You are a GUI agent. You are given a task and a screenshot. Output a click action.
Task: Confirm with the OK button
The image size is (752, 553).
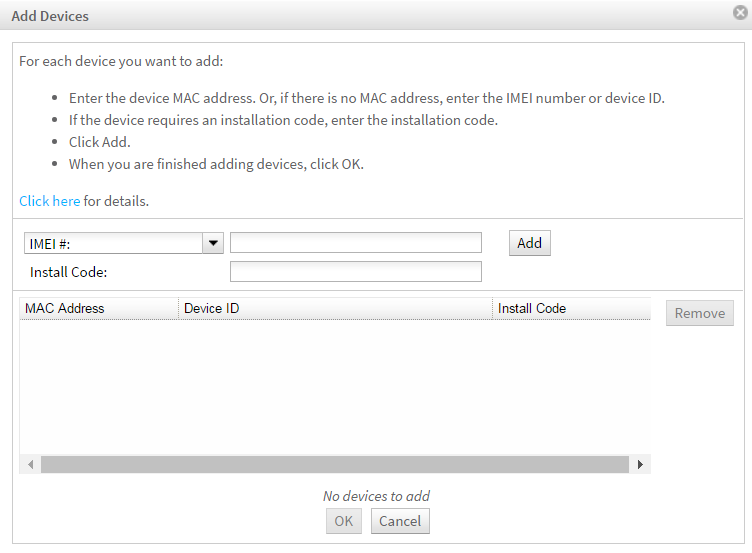pos(344,521)
